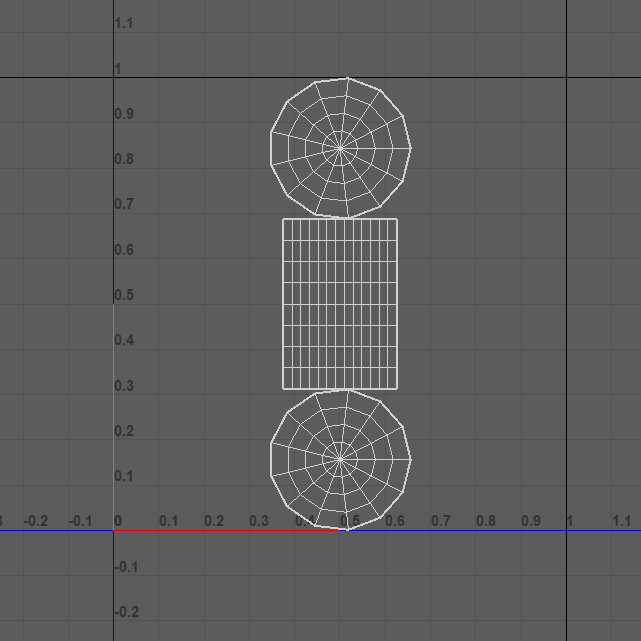Viewport: 641px width, 641px height.
Task: Click the -0.2 label on the vertical axis
Action: [x=126, y=612]
